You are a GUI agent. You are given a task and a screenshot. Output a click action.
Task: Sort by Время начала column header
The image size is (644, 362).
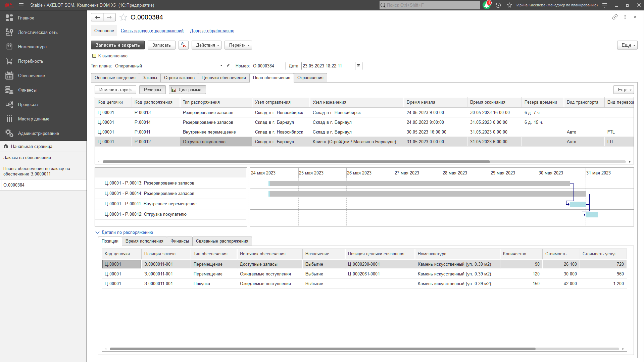[435, 102]
